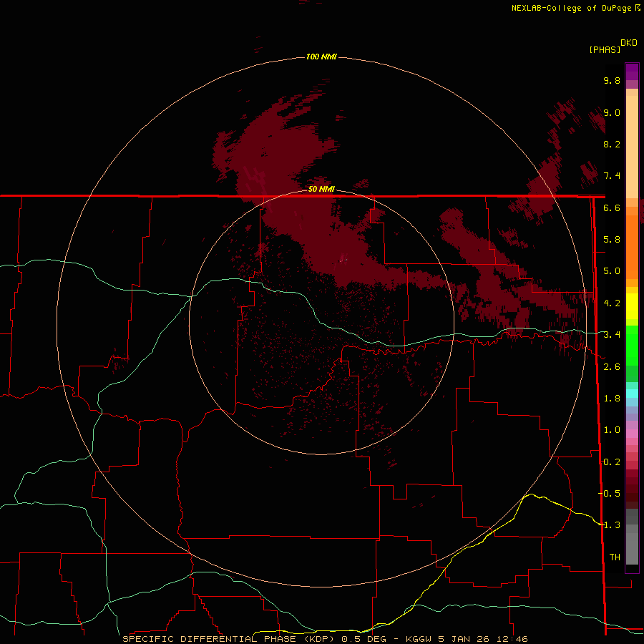This screenshot has height=644, width=644.
Task: Select the 2.6 scale value
Action: coord(612,367)
